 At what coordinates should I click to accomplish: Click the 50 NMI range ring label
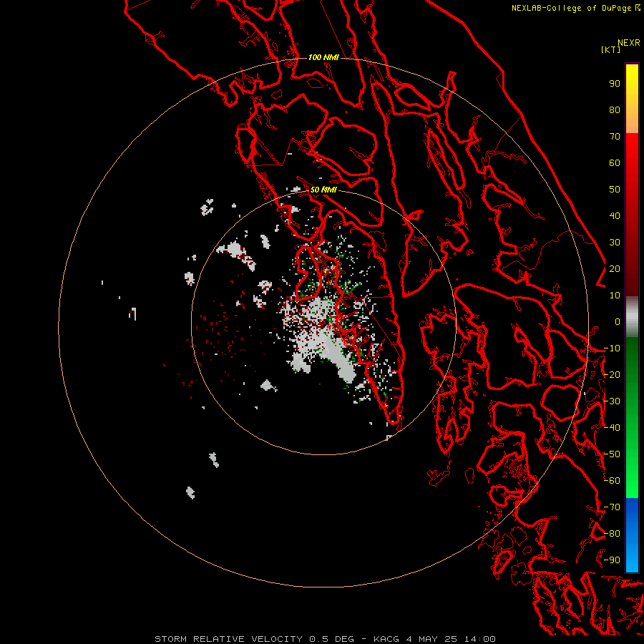[323, 190]
